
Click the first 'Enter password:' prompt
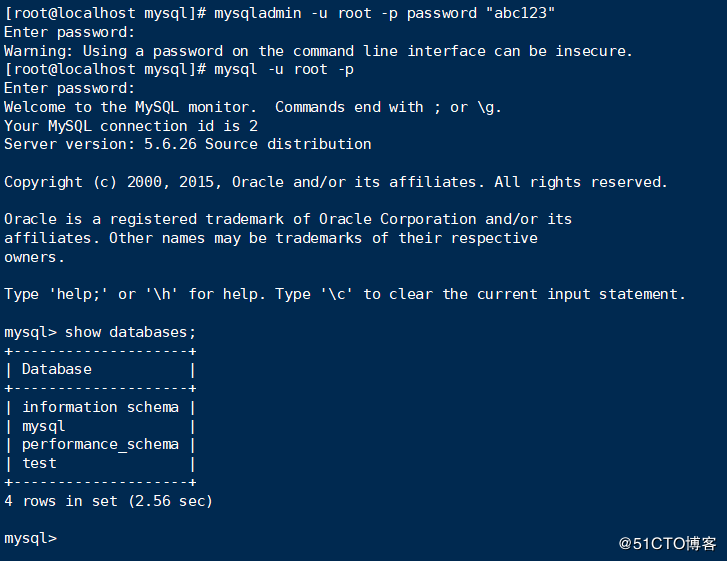(70, 32)
